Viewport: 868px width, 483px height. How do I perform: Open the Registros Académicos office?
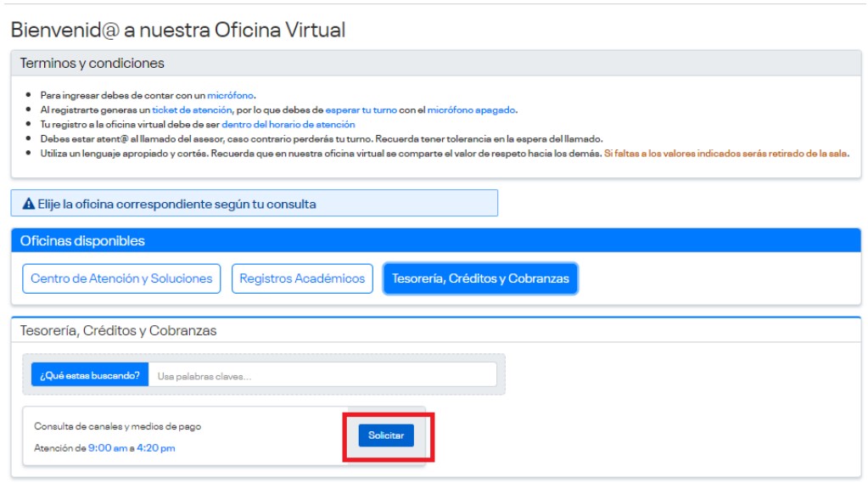[302, 278]
